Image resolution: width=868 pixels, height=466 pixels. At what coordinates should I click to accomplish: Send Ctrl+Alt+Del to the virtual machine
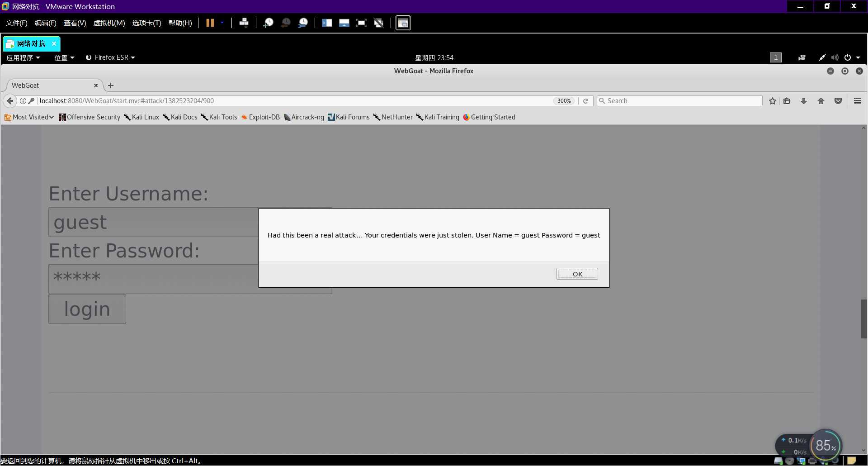(244, 23)
